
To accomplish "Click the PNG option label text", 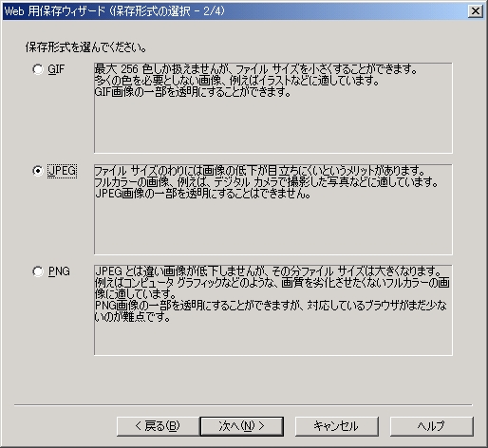I will tap(59, 271).
